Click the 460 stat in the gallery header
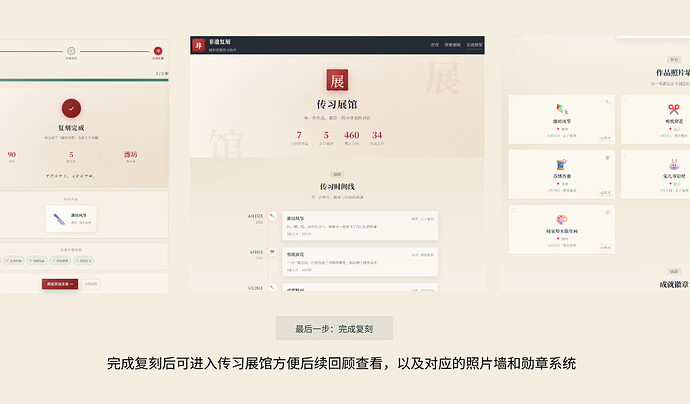 (x=352, y=135)
